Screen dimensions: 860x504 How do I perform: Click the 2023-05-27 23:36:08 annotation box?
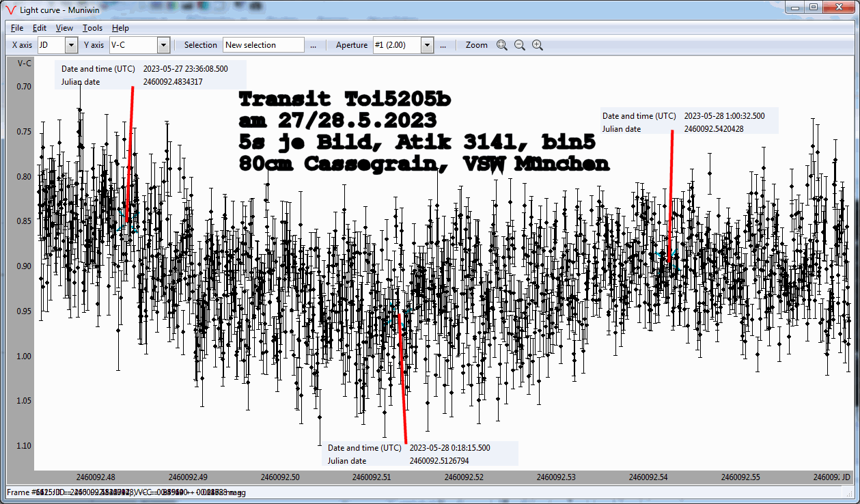pyautogui.click(x=153, y=75)
